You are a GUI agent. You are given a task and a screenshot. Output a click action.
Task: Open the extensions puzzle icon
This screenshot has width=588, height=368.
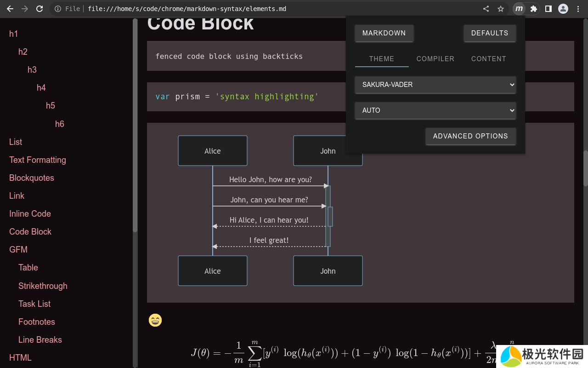pyautogui.click(x=533, y=9)
